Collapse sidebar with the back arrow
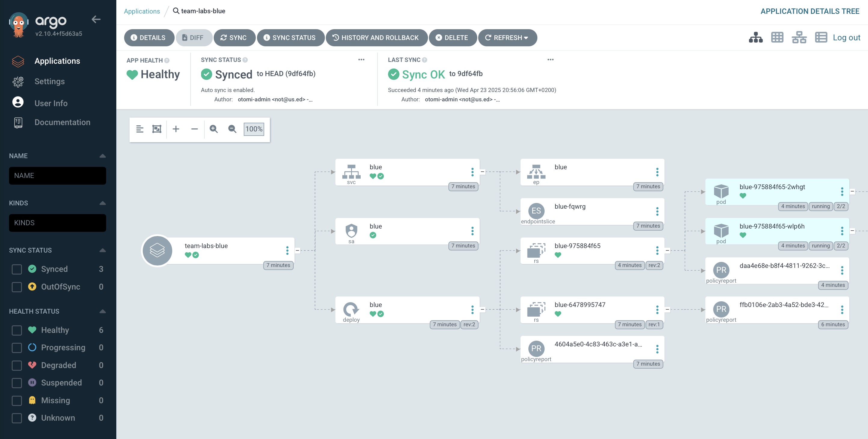Viewport: 868px width, 439px height. (x=96, y=20)
